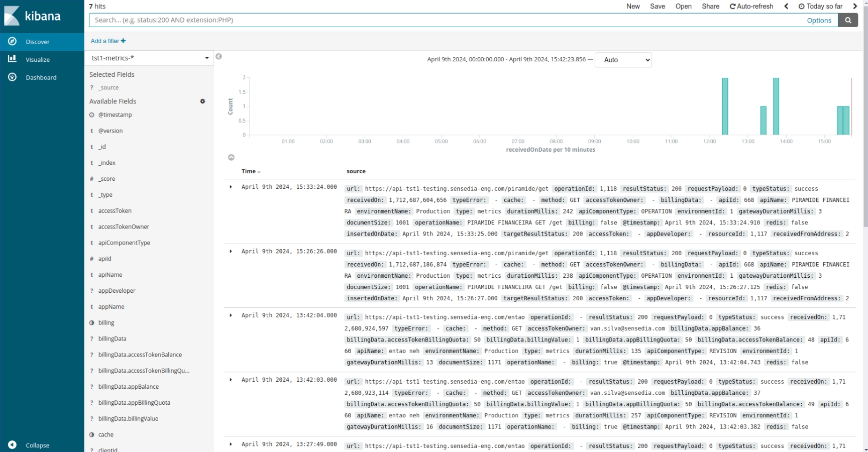Image resolution: width=868 pixels, height=452 pixels.
Task: Click the Discover compass icon in sidebar
Action: [x=13, y=42]
